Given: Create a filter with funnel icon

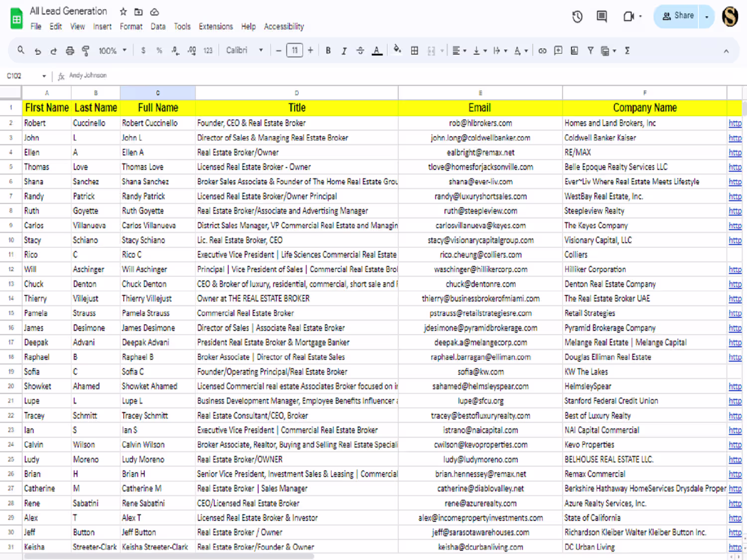Looking at the screenshot, I should [x=590, y=50].
